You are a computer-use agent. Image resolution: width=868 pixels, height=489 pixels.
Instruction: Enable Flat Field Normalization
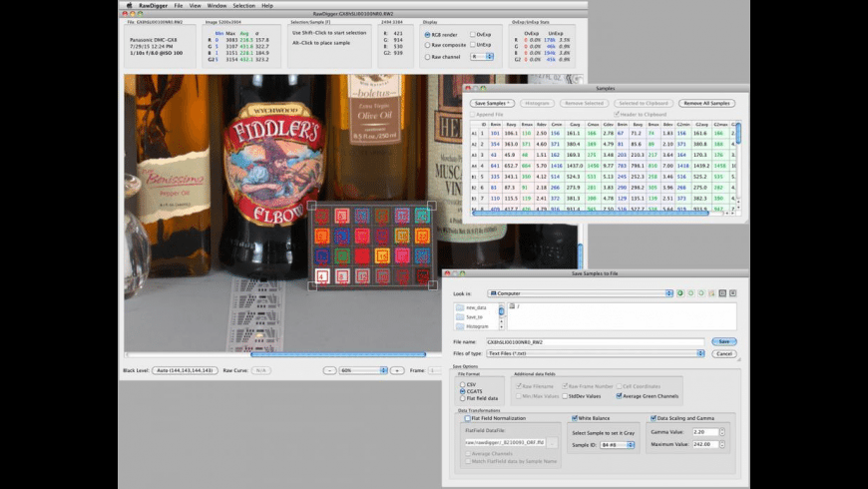click(x=468, y=418)
